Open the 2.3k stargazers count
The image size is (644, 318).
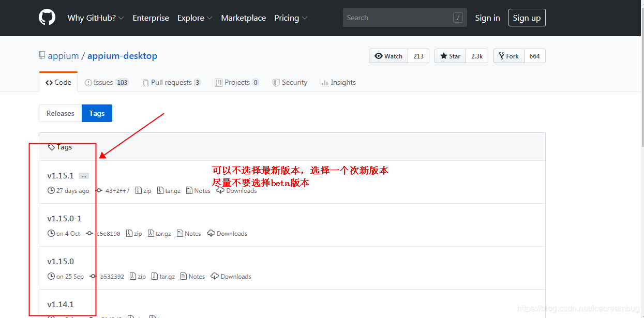click(x=477, y=56)
